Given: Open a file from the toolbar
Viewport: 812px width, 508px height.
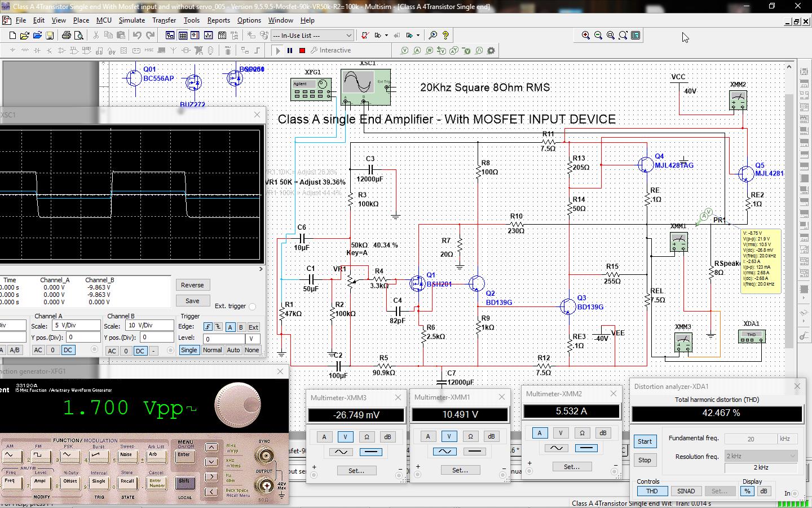Looking at the screenshot, I should [25, 35].
